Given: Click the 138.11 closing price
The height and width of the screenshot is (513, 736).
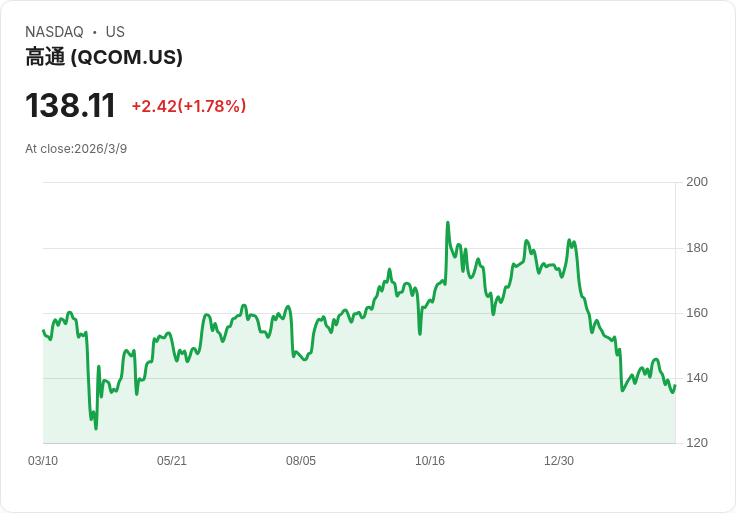Looking at the screenshot, I should click(70, 105).
